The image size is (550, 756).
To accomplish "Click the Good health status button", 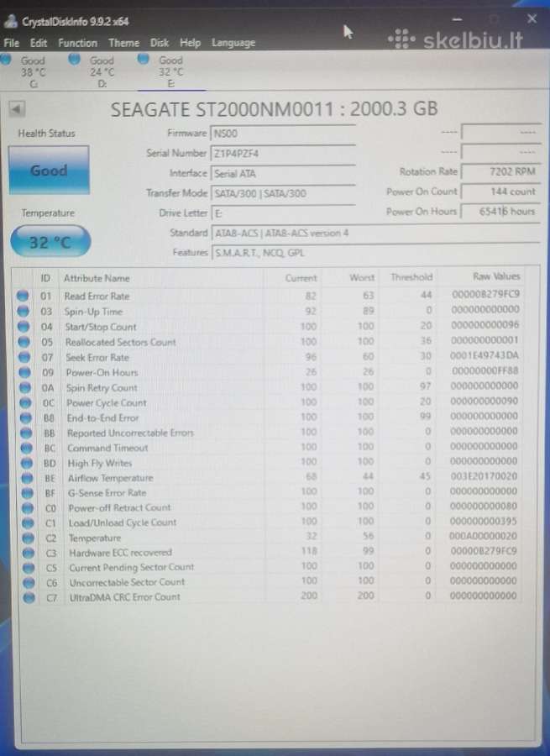I will (x=49, y=171).
